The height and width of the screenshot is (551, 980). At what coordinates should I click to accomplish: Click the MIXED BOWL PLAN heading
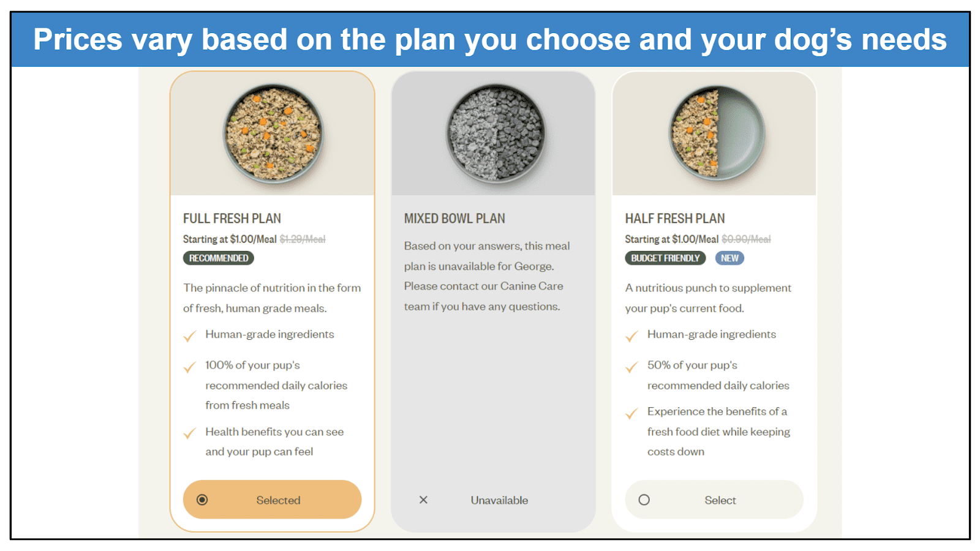tap(454, 219)
